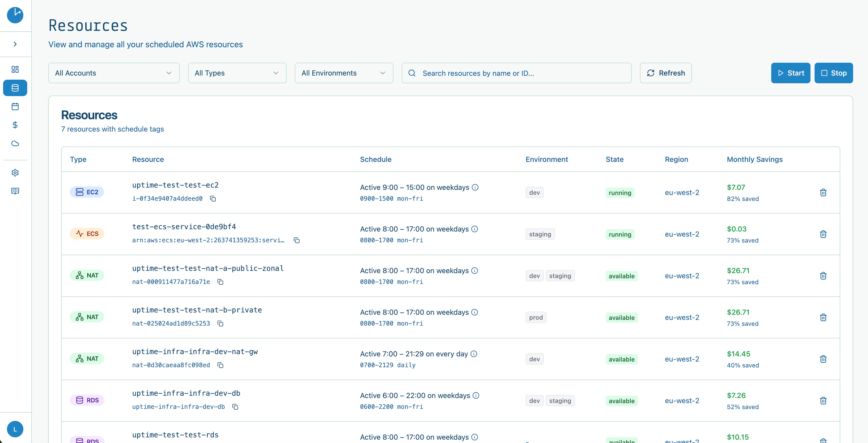The height and width of the screenshot is (443, 868).
Task: Click the Monthly Savings column header
Action: [754, 160]
